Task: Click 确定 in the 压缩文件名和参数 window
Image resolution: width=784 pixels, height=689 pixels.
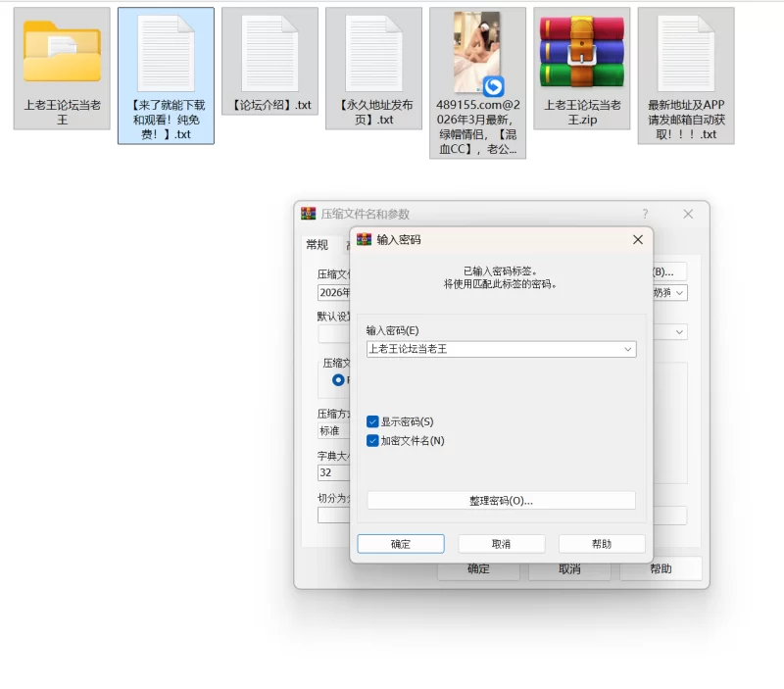Action: point(478,570)
